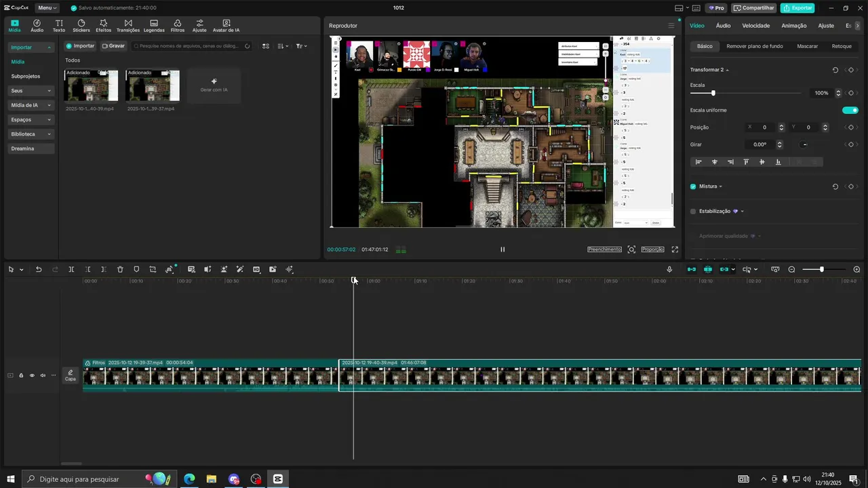Open the media sort dropdown
Viewport: 868px width, 488px height.
click(283, 46)
